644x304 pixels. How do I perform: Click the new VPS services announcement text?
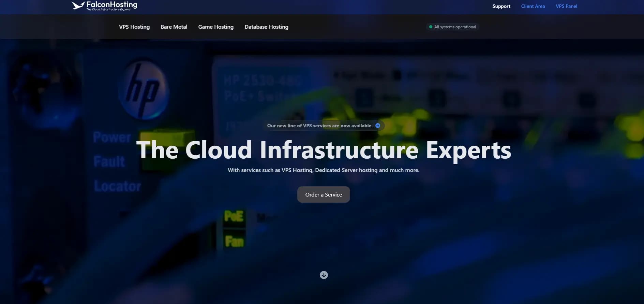[319, 126]
